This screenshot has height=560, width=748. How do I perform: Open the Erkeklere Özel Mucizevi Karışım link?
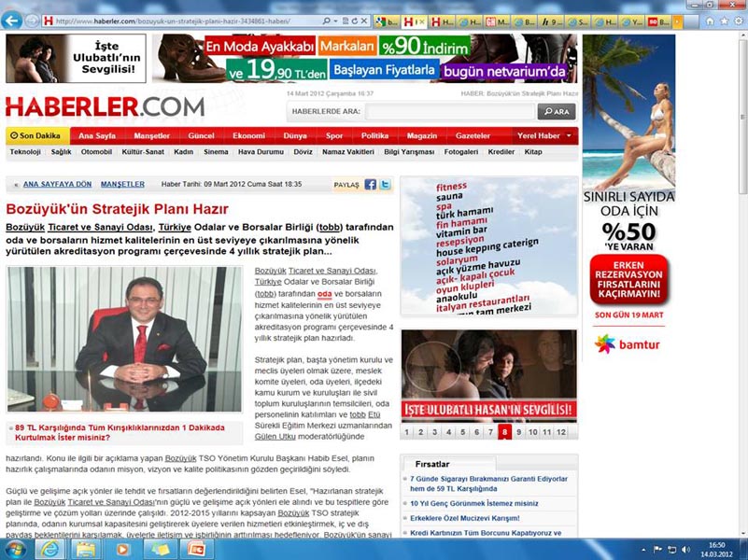point(465,518)
